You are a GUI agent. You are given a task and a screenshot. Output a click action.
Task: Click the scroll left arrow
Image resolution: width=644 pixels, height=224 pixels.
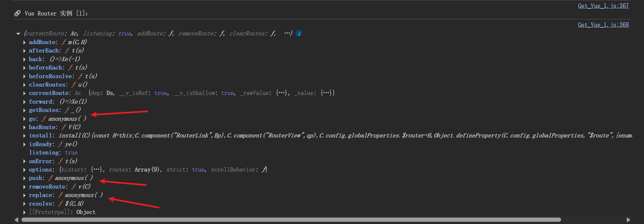click(17, 220)
